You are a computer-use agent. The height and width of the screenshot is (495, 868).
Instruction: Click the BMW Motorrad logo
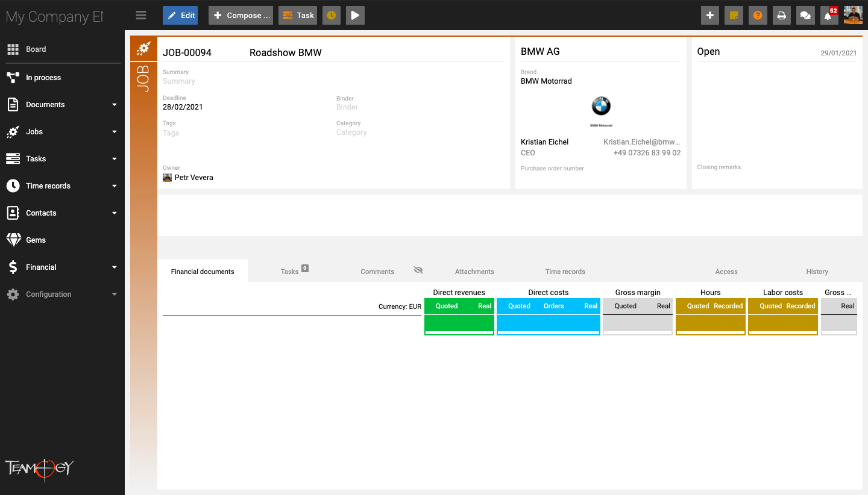tap(601, 111)
